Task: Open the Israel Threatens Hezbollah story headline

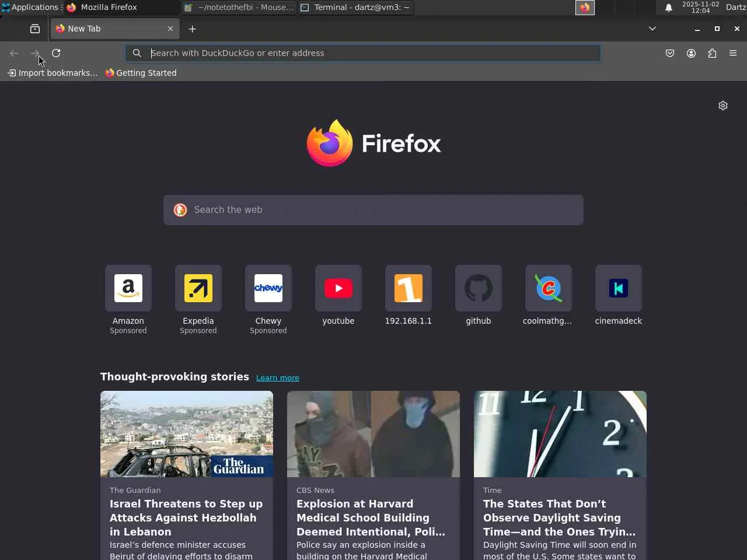Action: (186, 518)
